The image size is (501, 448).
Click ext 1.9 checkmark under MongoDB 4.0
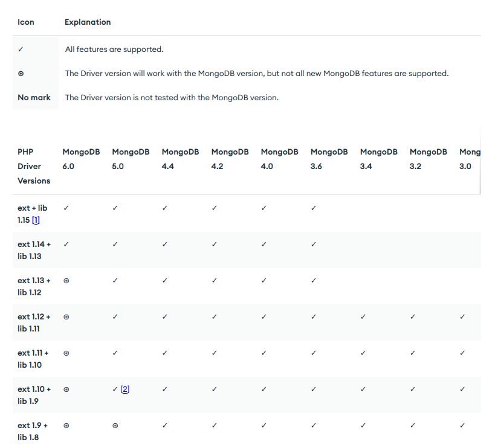click(x=263, y=426)
